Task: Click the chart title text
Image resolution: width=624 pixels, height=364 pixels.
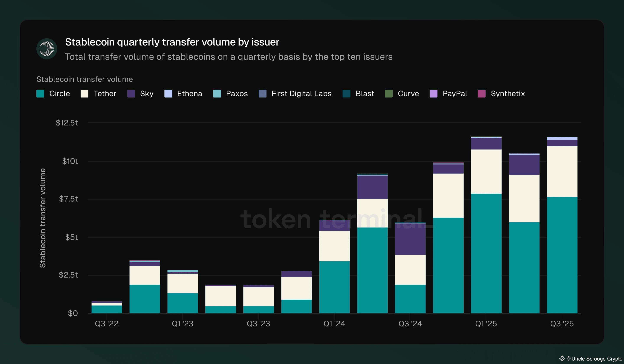Action: (172, 42)
